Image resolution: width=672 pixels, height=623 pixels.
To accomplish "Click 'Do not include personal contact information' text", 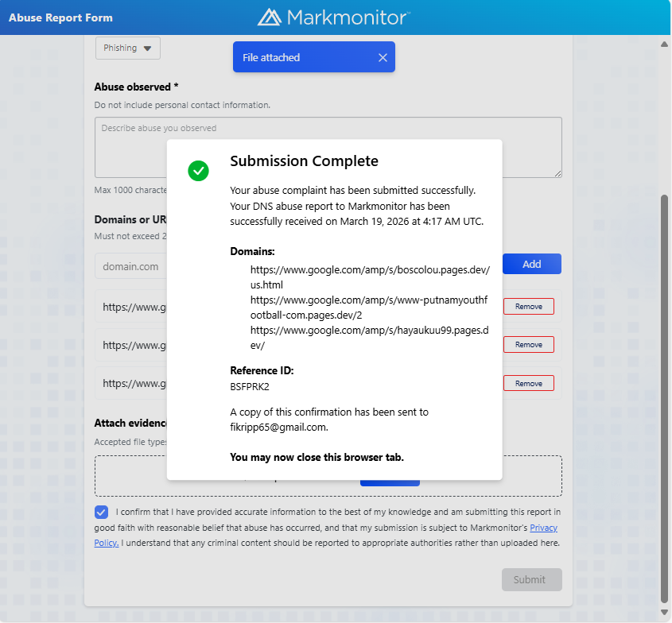I will tap(182, 105).
